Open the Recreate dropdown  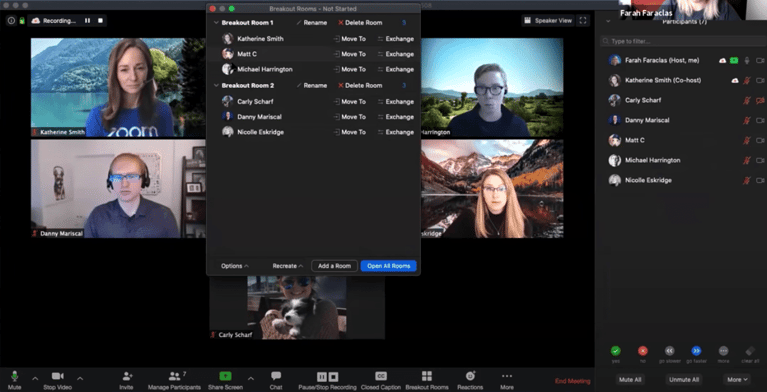pyautogui.click(x=288, y=266)
